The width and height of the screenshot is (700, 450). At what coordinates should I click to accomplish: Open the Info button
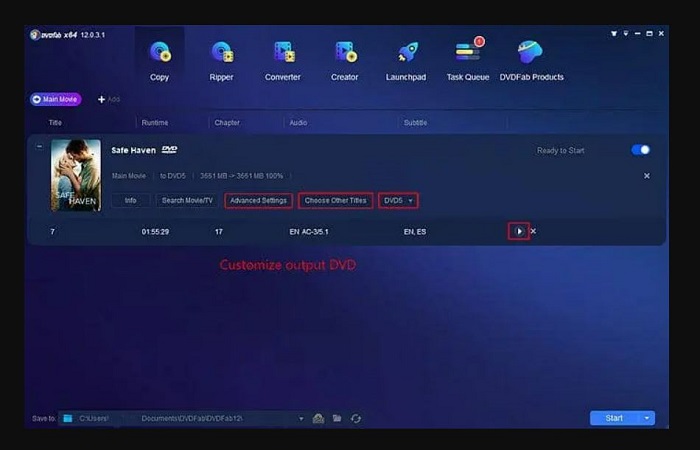click(x=130, y=200)
